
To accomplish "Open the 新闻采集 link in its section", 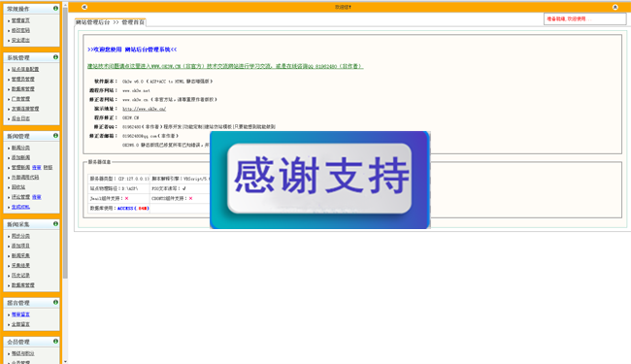I will tap(20, 256).
